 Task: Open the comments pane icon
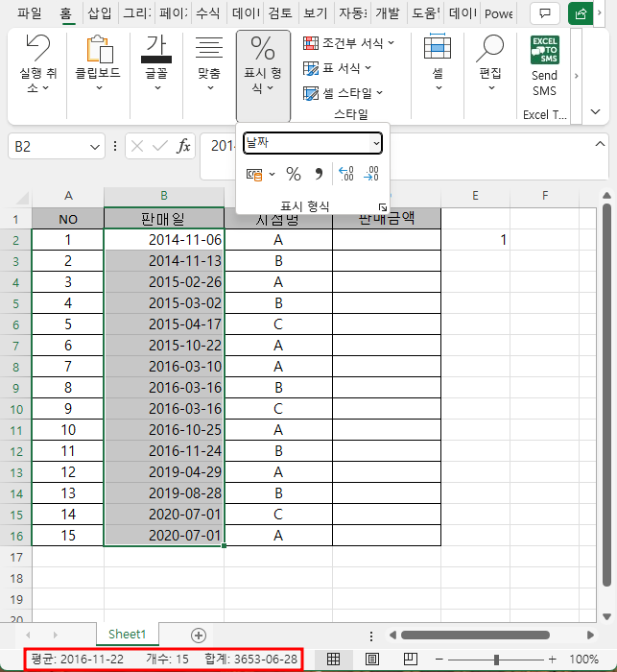(545, 13)
